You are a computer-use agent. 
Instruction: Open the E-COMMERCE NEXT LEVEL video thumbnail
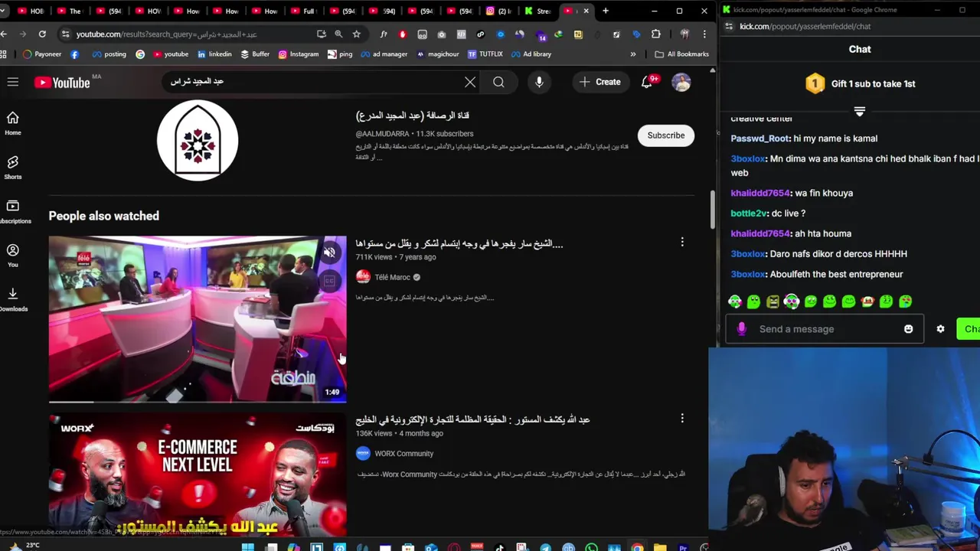click(198, 475)
